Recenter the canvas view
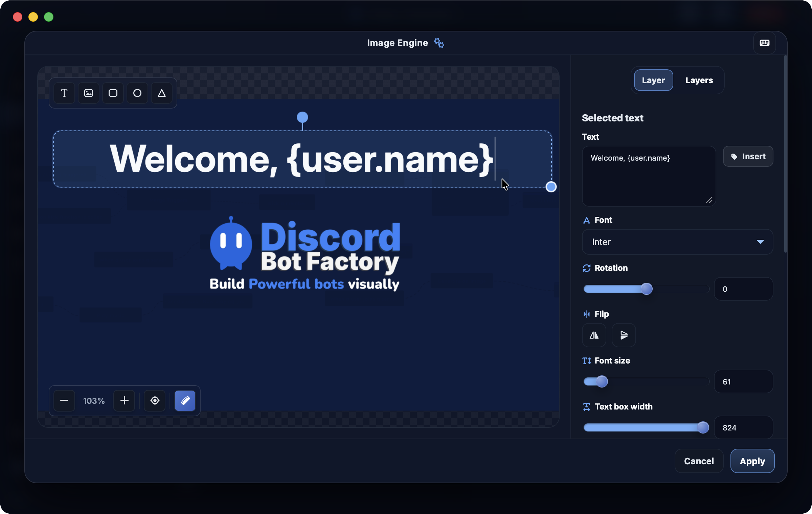This screenshot has height=514, width=812. 155,401
